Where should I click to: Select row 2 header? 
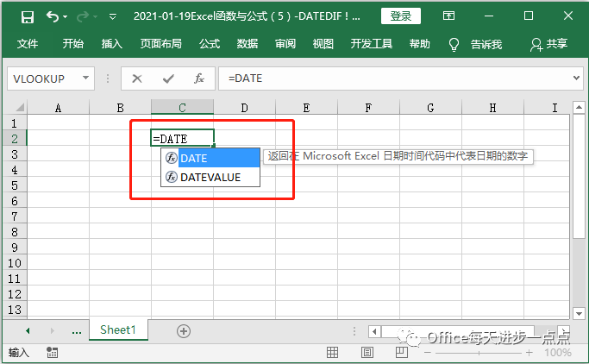[x=15, y=139]
